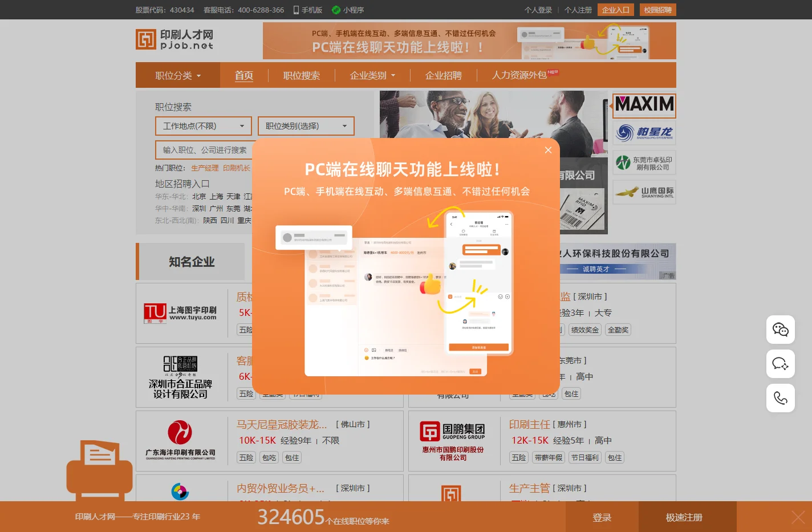Open the WeChat floating sidebar icon

tap(781, 330)
